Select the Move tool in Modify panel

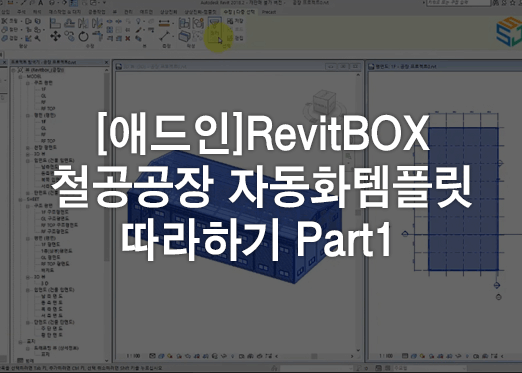(x=55, y=36)
